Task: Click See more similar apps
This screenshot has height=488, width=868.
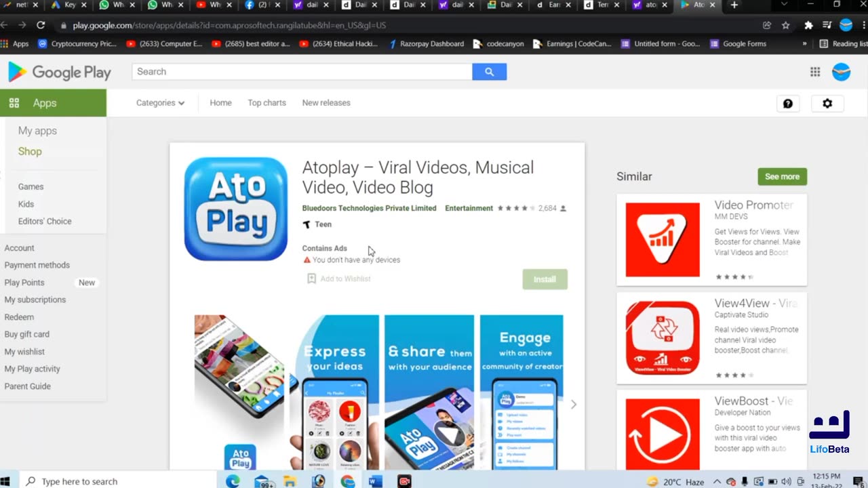Action: pyautogui.click(x=782, y=177)
